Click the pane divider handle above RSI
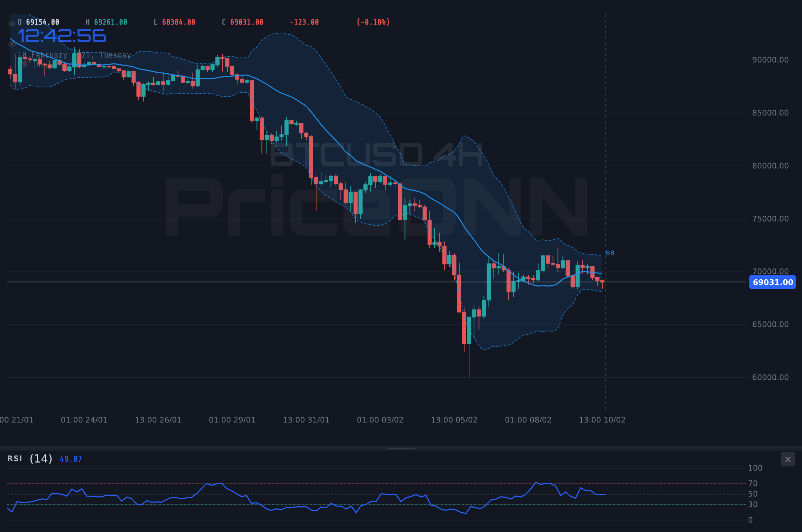The width and height of the screenshot is (802, 532). point(401,448)
